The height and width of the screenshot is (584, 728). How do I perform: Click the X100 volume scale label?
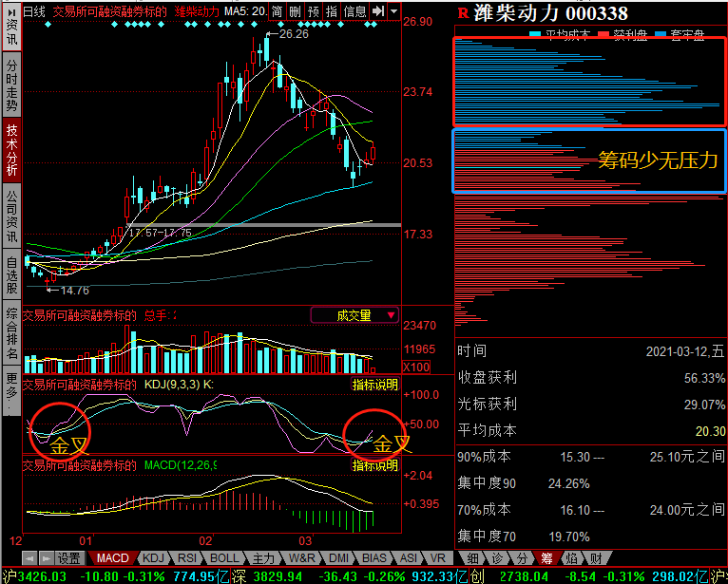pyautogui.click(x=416, y=367)
